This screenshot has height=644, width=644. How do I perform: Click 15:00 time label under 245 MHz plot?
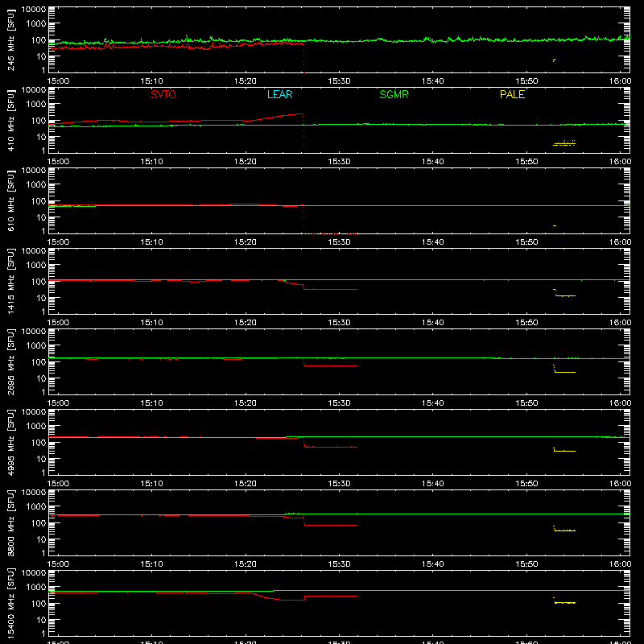pos(58,81)
